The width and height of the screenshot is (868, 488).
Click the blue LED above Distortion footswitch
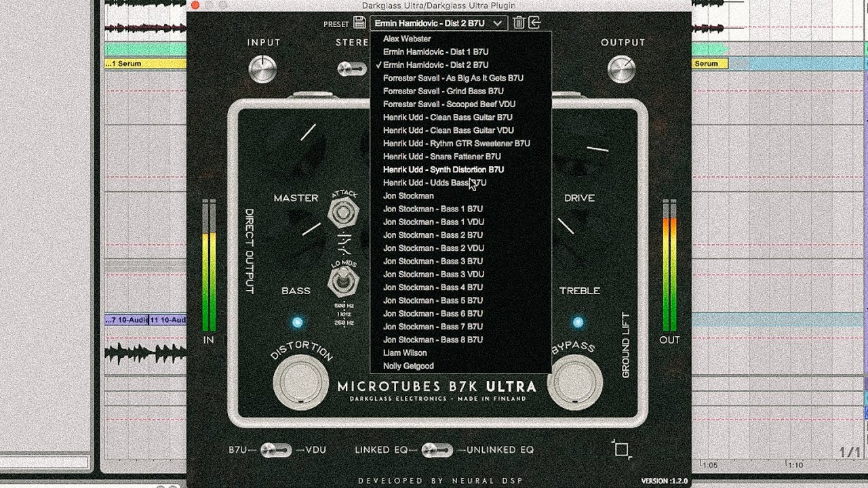(x=297, y=323)
